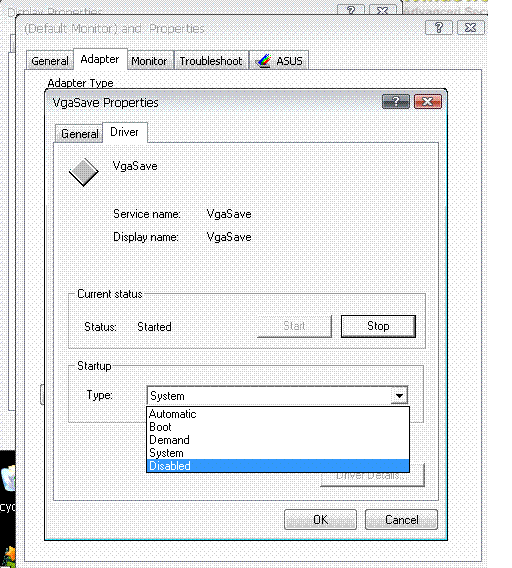Expand the Startup Type dropdown arrow

coord(399,396)
